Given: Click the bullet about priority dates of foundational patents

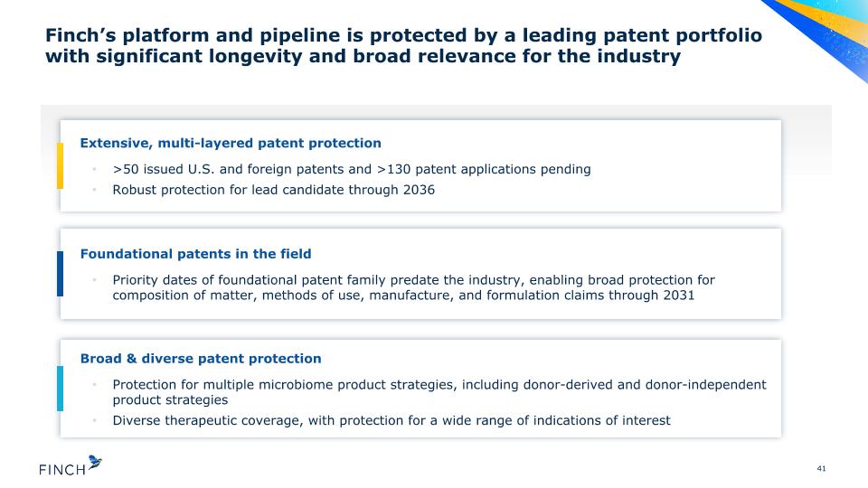Looking at the screenshot, I should (x=413, y=287).
